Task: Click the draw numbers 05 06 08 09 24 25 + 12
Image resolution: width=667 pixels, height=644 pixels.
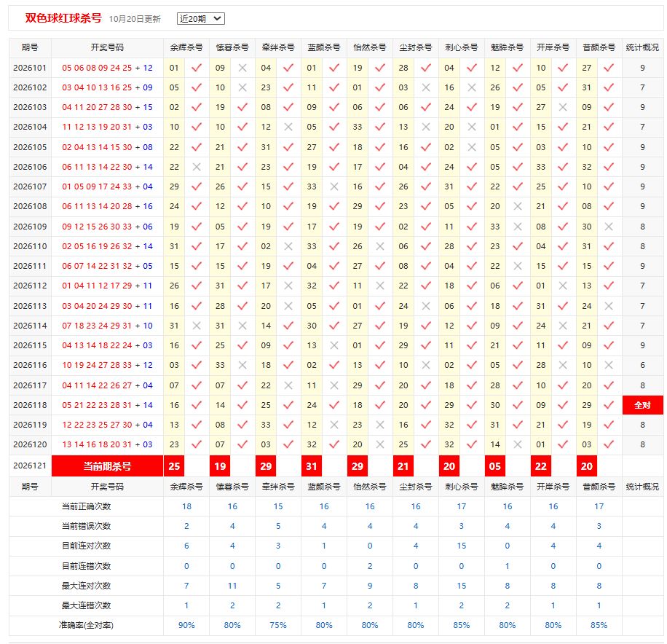Action: pos(107,68)
